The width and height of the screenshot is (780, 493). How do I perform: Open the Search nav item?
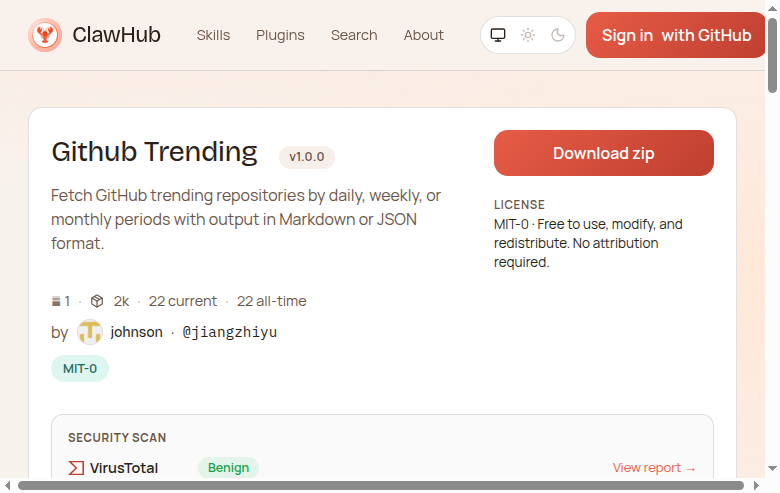point(354,35)
